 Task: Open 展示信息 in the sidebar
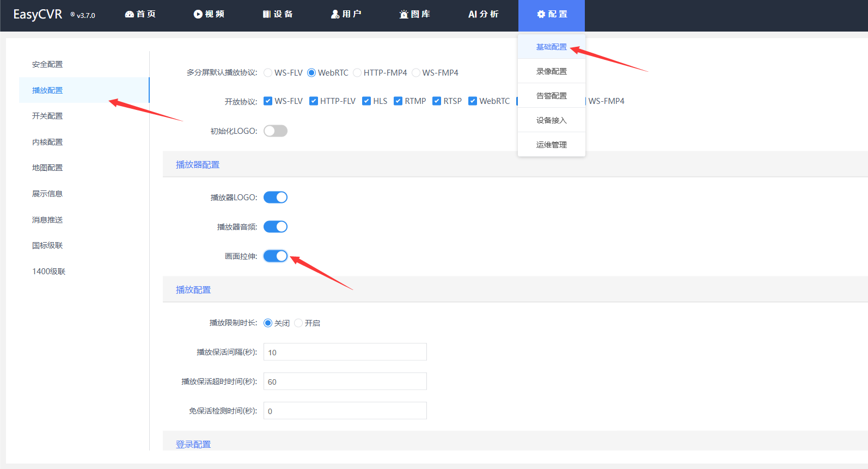(84, 194)
